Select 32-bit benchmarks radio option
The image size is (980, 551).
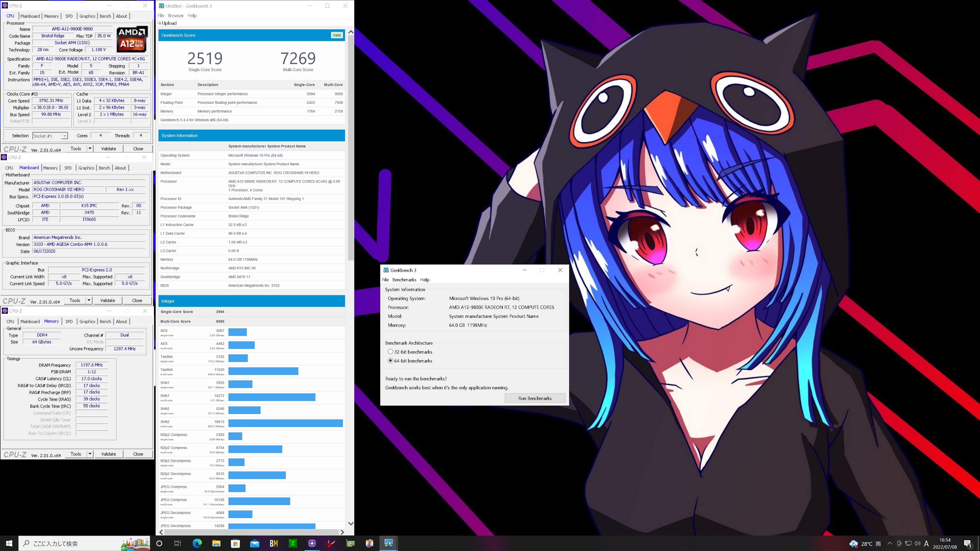(x=390, y=352)
